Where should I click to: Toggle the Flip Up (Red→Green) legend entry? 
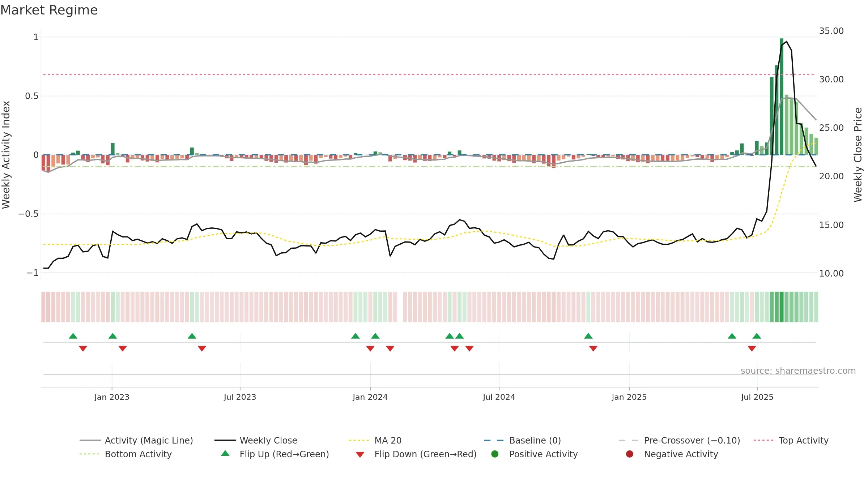pyautogui.click(x=275, y=454)
